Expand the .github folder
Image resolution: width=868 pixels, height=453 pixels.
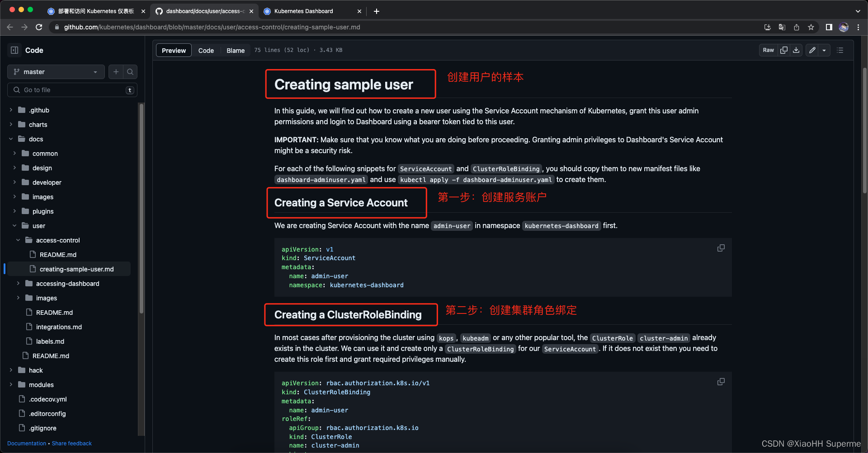click(11, 110)
